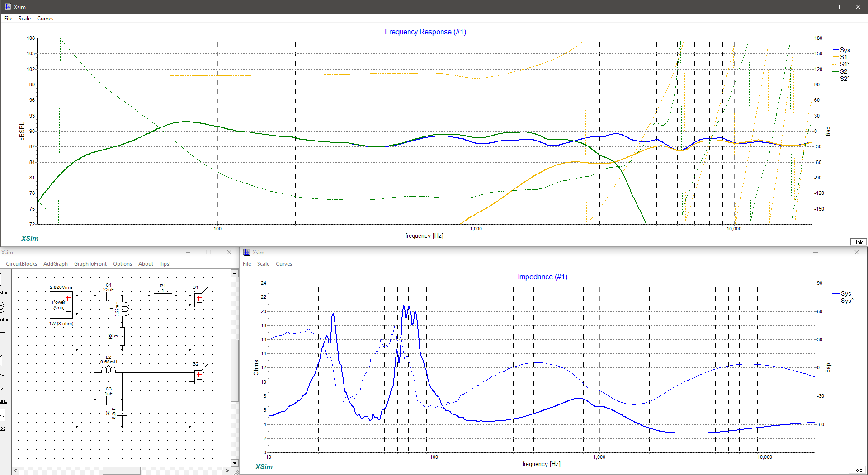
Task: Open Scale menu in Impedance window
Action: pyautogui.click(x=263, y=264)
